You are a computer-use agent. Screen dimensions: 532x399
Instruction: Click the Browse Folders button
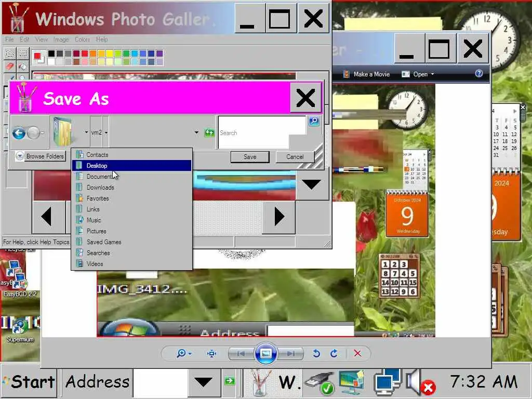coord(41,156)
